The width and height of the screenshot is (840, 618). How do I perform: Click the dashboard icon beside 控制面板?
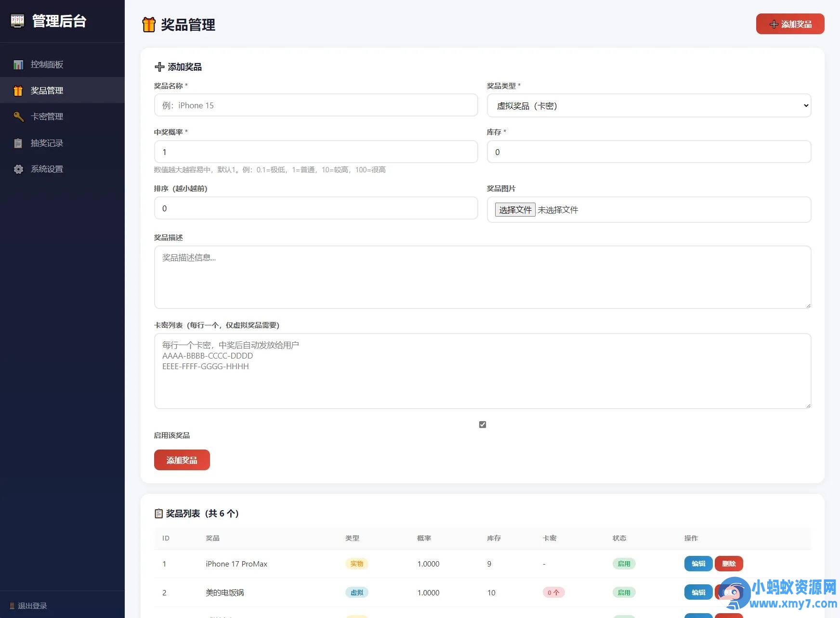pyautogui.click(x=18, y=64)
